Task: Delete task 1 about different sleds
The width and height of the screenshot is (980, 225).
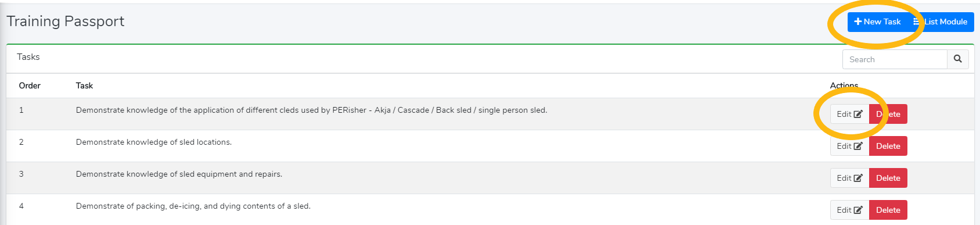Action: pyautogui.click(x=888, y=114)
